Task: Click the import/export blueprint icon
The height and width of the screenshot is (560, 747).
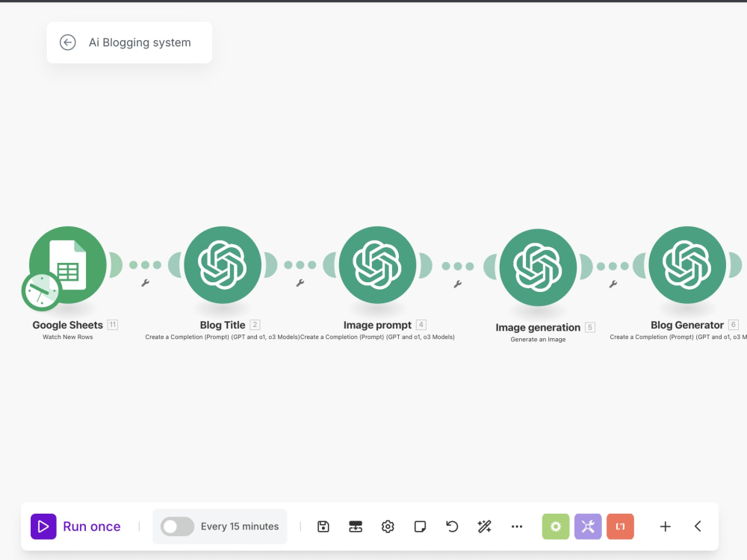Action: [356, 526]
